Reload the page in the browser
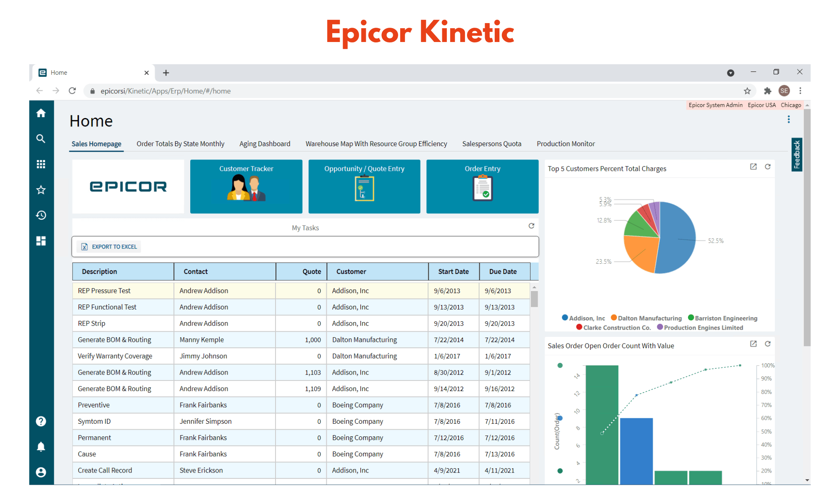The height and width of the screenshot is (504, 840). tap(72, 91)
